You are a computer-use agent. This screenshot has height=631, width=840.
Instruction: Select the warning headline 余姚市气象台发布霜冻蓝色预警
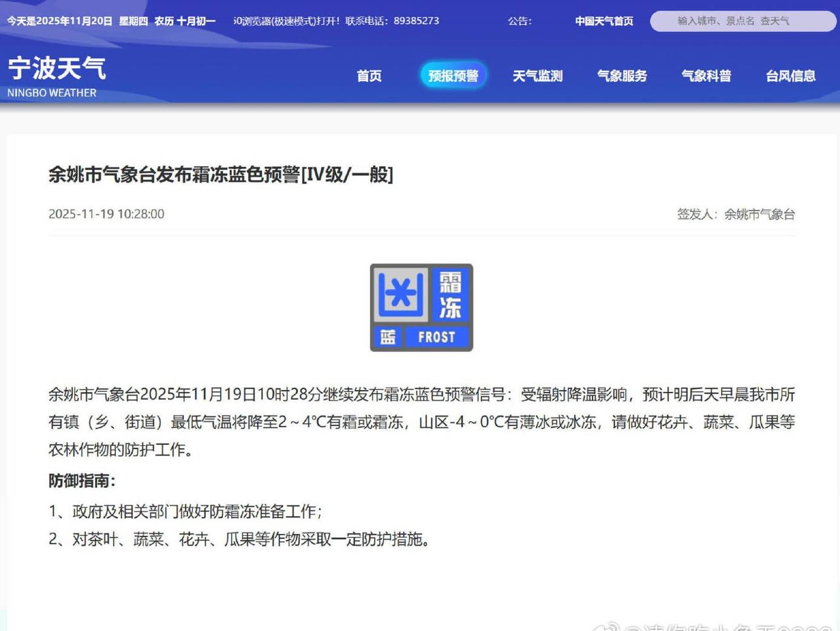click(x=220, y=175)
